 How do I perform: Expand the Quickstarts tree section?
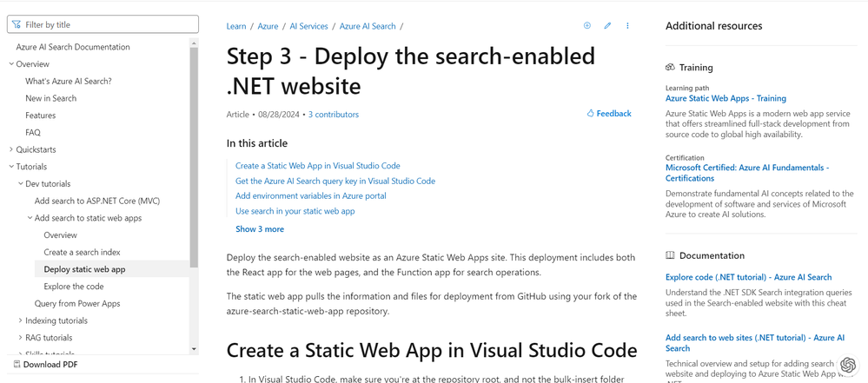click(x=11, y=149)
